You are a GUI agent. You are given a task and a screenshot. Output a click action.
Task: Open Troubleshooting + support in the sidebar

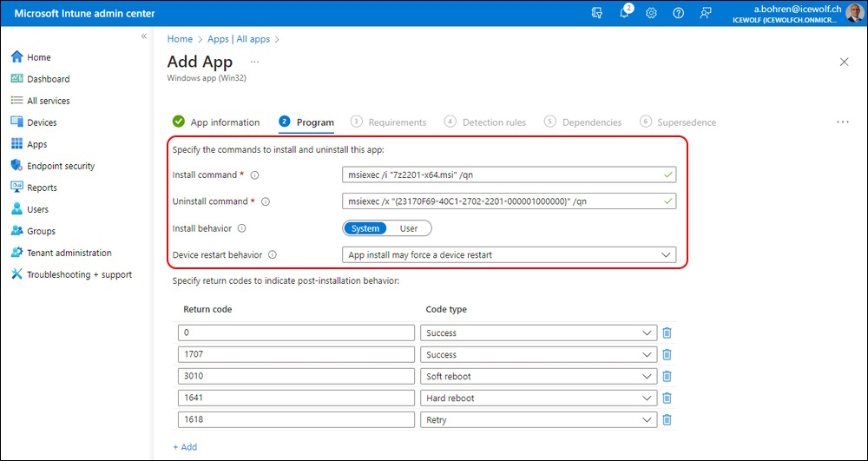[x=71, y=274]
